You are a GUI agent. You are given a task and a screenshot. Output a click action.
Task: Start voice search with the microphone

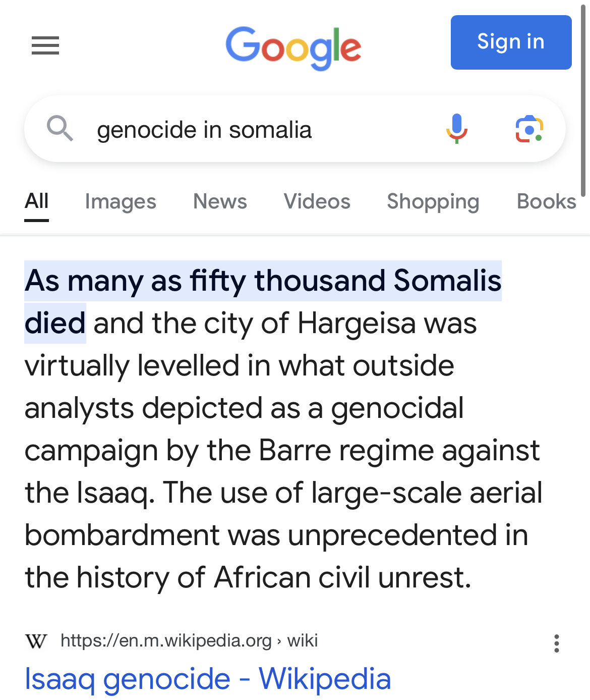tap(457, 129)
